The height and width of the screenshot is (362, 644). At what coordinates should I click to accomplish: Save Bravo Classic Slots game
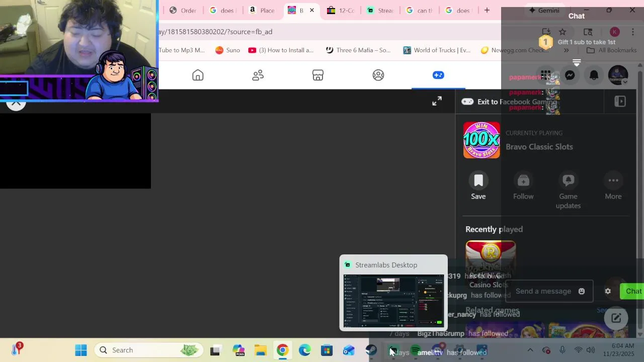pyautogui.click(x=478, y=187)
